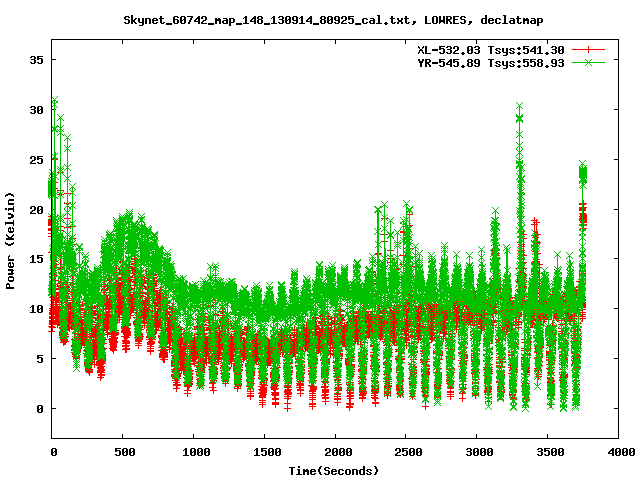Viewport: 640px width, 480px height.
Task: Click the y-axis tick label 25
Action: coord(36,160)
